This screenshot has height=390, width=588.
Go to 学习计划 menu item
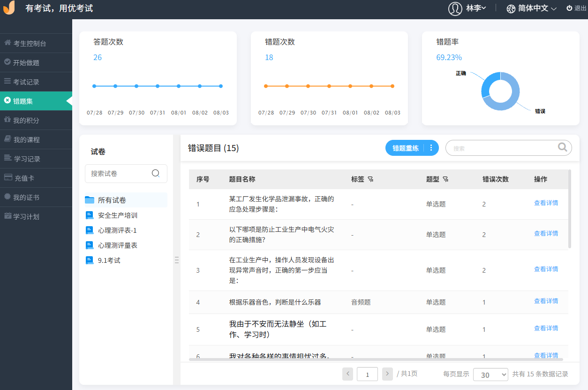pyautogui.click(x=36, y=216)
